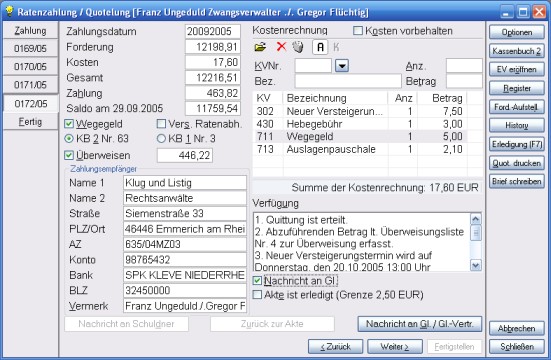Switch to the Zahlung tab
Viewport: 551px width, 360px height.
[30, 31]
